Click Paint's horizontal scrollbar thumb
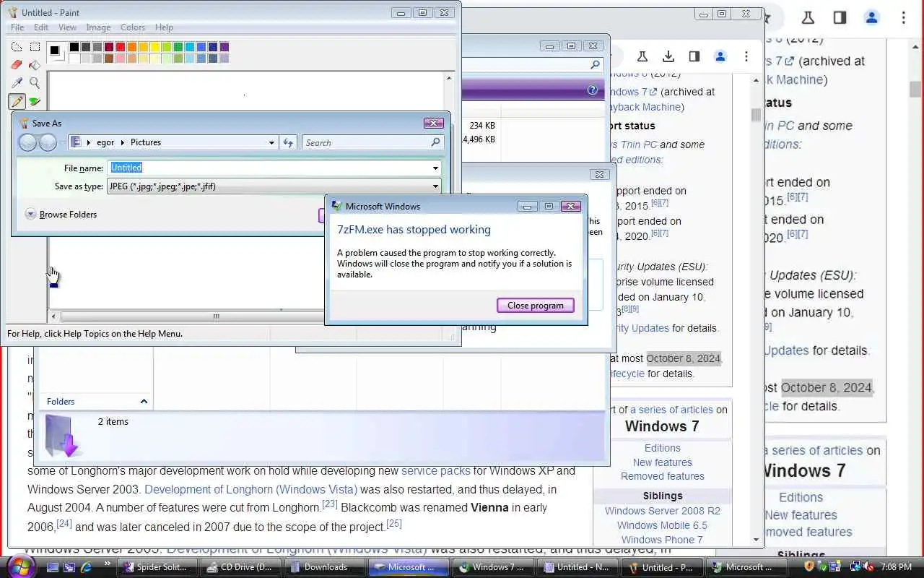924x578 pixels. pyautogui.click(x=216, y=316)
